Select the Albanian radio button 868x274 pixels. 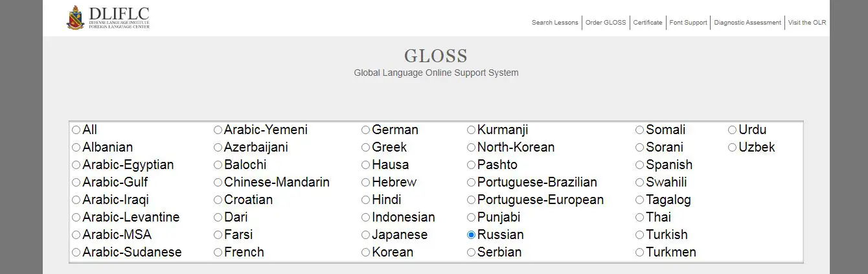coord(76,148)
